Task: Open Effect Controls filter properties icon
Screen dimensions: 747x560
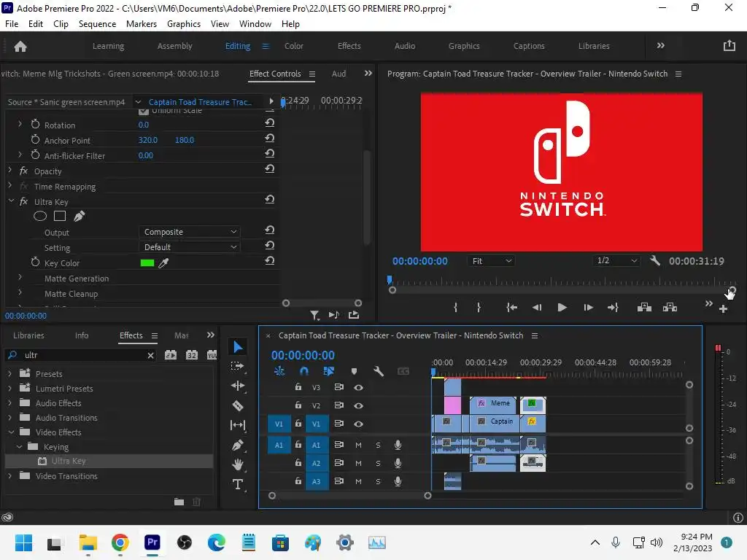Action: 314,315
